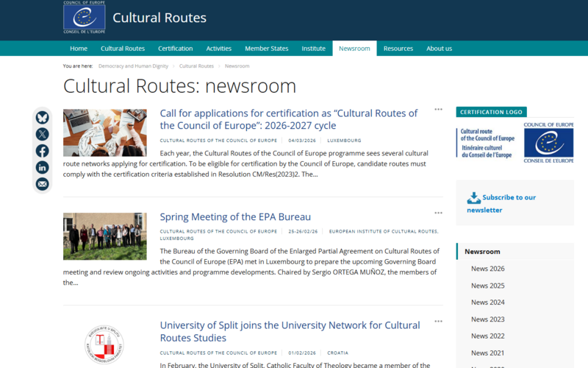Viewport: 588px width, 368px height.
Task: Open options dots for Call for applications article
Action: [438, 109]
